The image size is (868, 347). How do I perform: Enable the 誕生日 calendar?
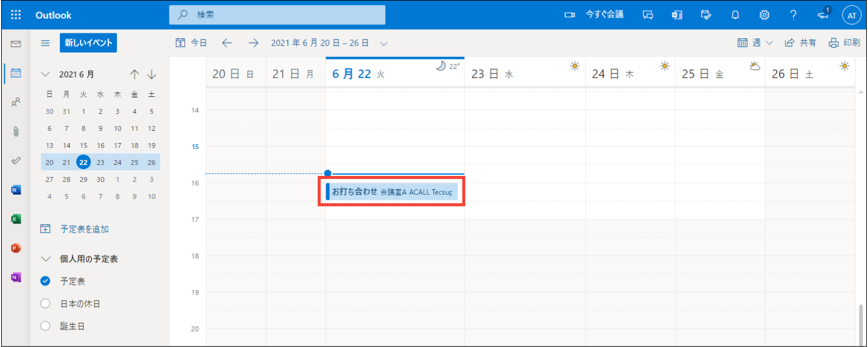pos(44,326)
